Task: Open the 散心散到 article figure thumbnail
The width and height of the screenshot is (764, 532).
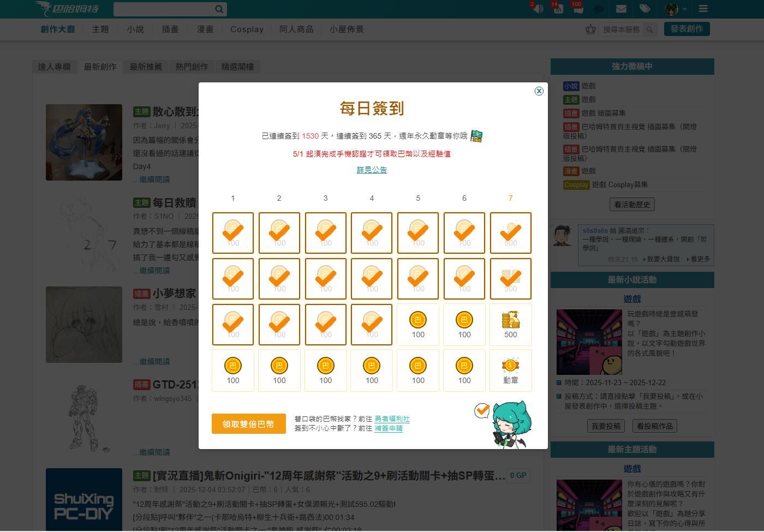Action: [x=84, y=142]
